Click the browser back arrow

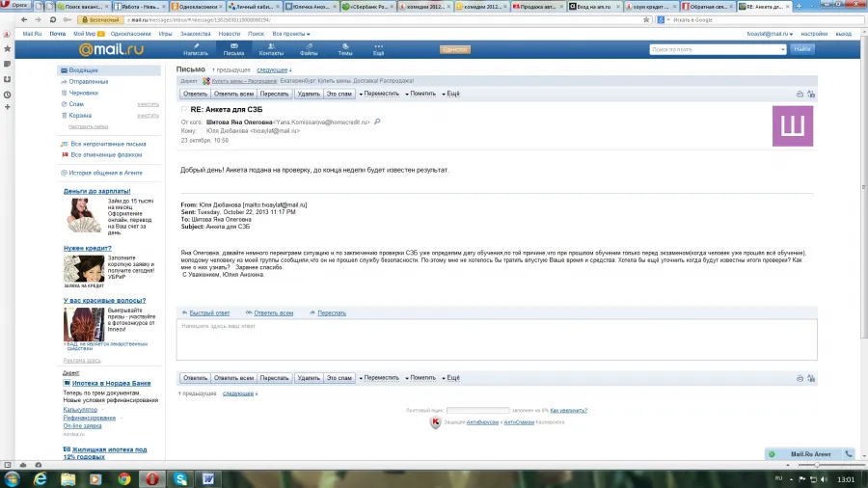point(24,19)
